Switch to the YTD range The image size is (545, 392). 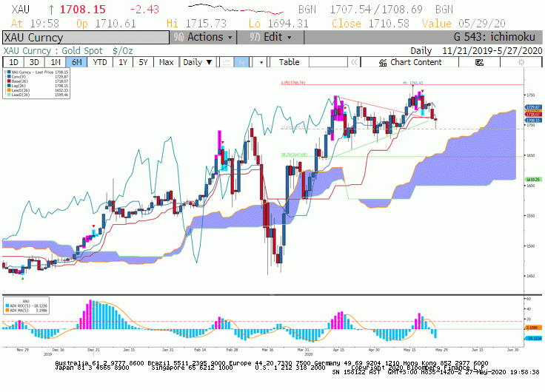pos(100,62)
